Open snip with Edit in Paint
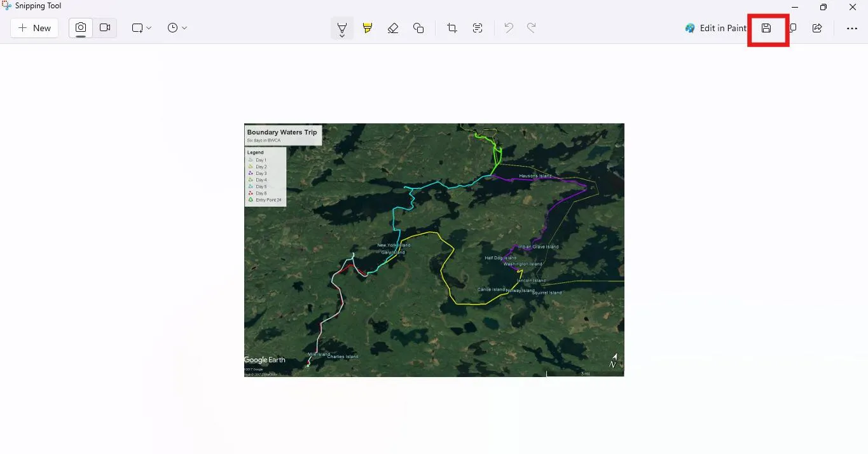868x454 pixels. [x=715, y=28]
